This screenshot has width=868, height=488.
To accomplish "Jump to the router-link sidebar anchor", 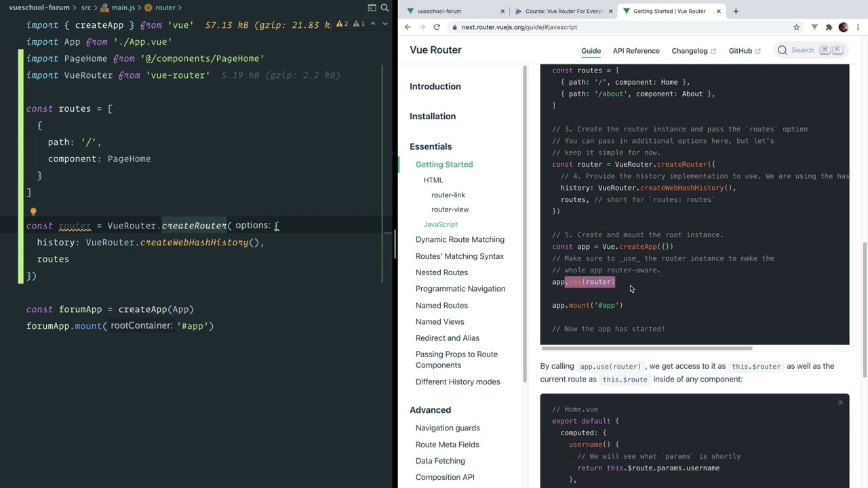I will point(448,195).
